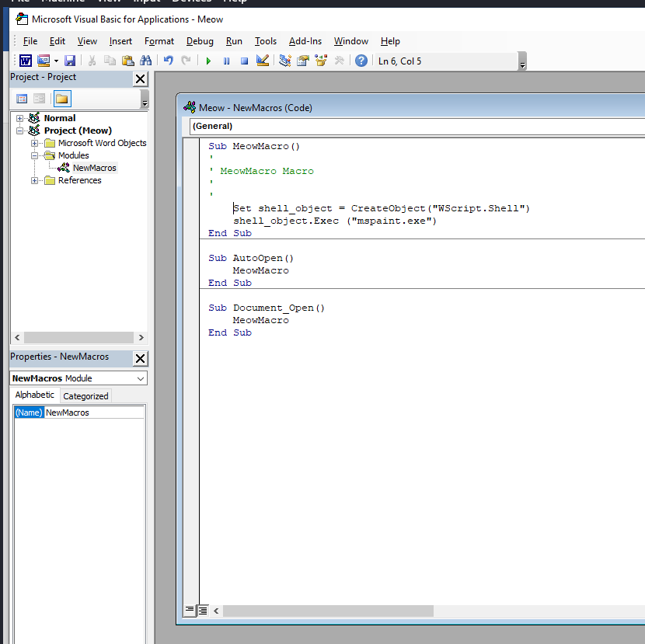Image resolution: width=645 pixels, height=644 pixels.
Task: Select the Normal project tree item
Action: click(x=60, y=118)
